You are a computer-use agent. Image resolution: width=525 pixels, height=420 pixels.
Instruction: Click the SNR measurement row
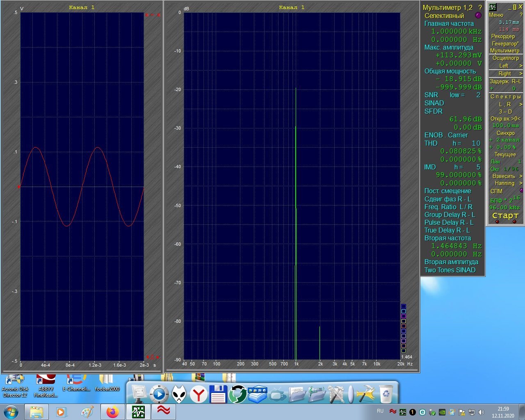(452, 95)
